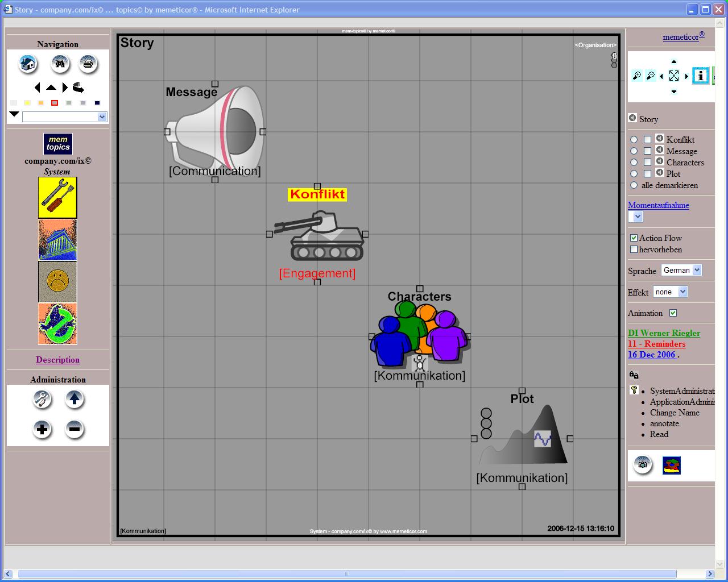Click the info 'i' icon
Screen dimensions: 728x582
(701, 76)
